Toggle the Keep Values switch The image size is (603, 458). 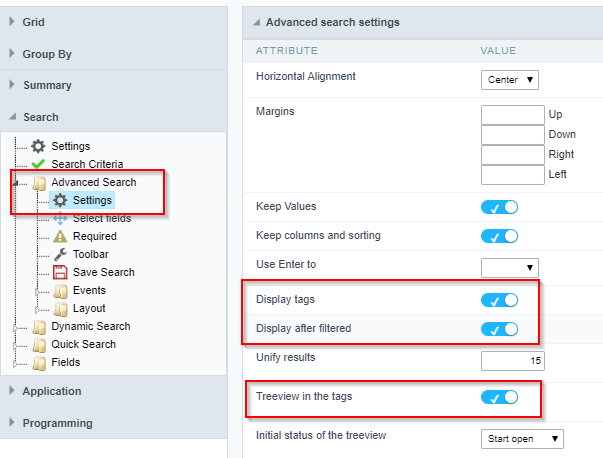pos(499,207)
